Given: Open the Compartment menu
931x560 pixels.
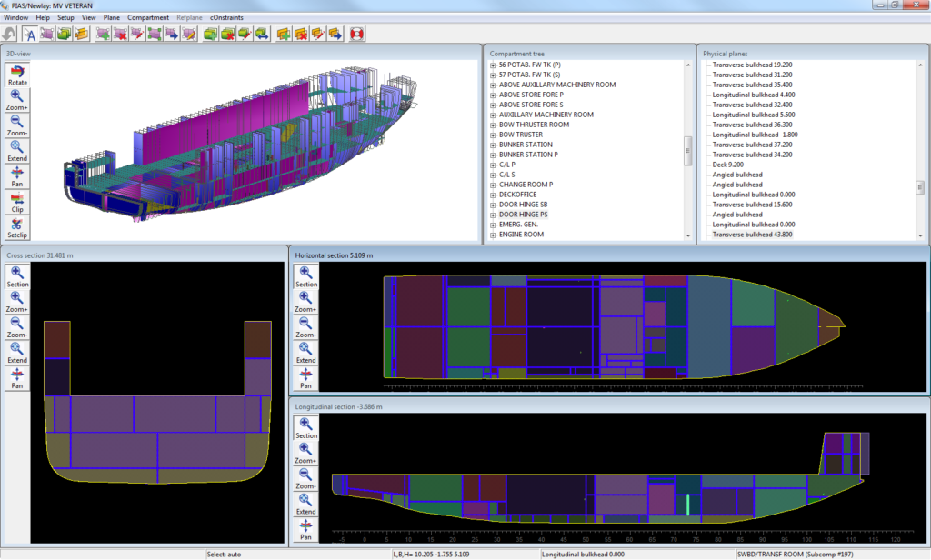Looking at the screenshot, I should [x=148, y=17].
